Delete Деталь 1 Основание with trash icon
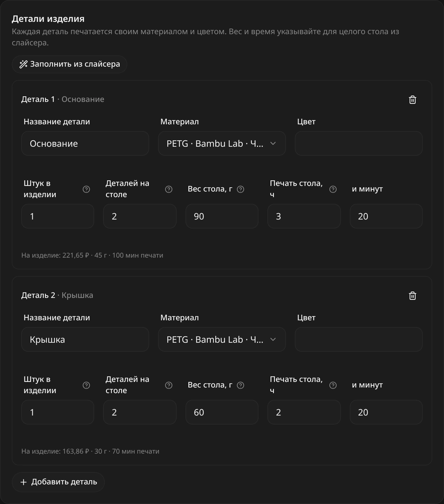This screenshot has height=504, width=444. coord(412,100)
